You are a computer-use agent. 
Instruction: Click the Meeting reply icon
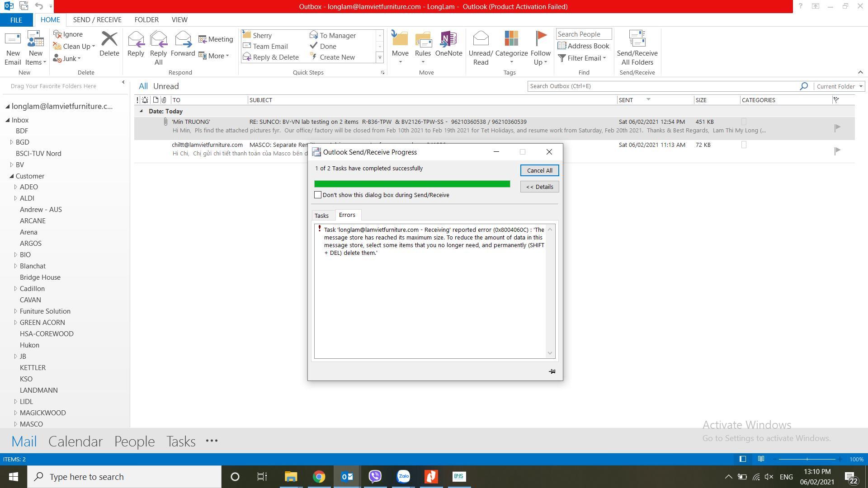click(x=216, y=39)
